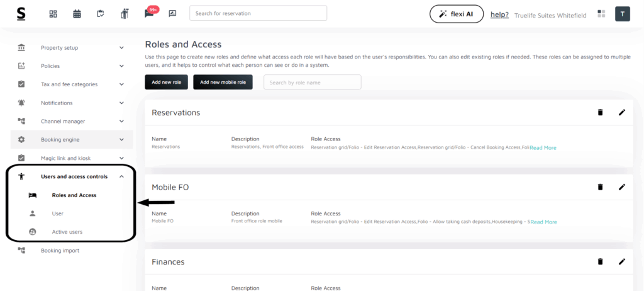Focus the Search by role name field

[312, 82]
